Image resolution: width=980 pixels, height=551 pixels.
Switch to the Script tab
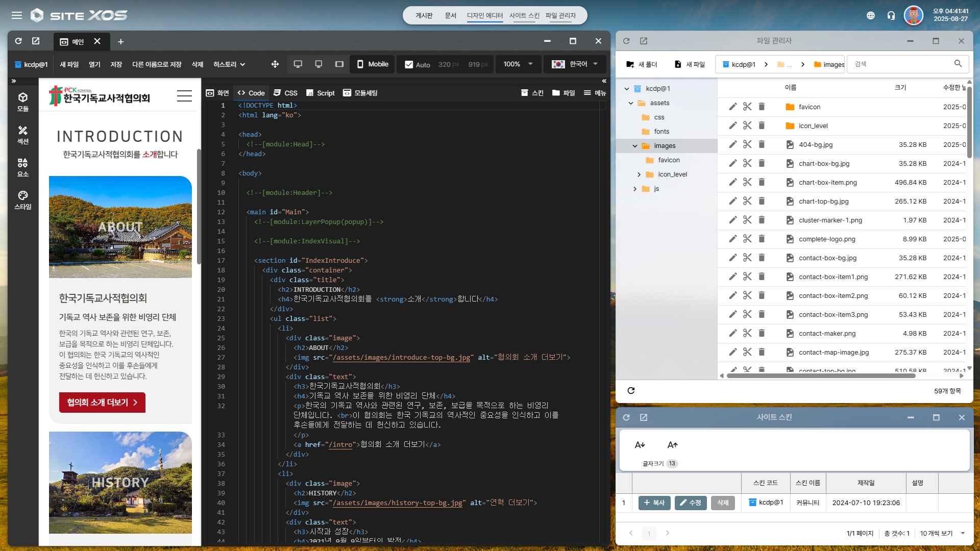(x=321, y=93)
